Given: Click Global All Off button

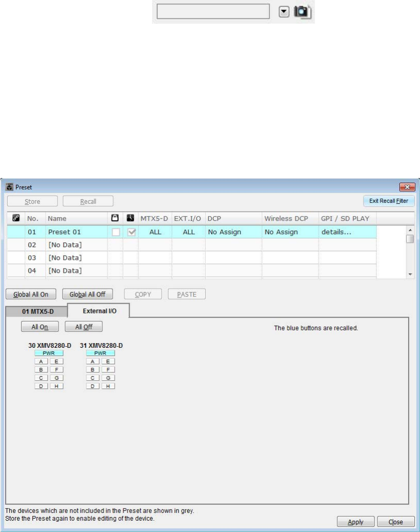Looking at the screenshot, I should tap(87, 294).
